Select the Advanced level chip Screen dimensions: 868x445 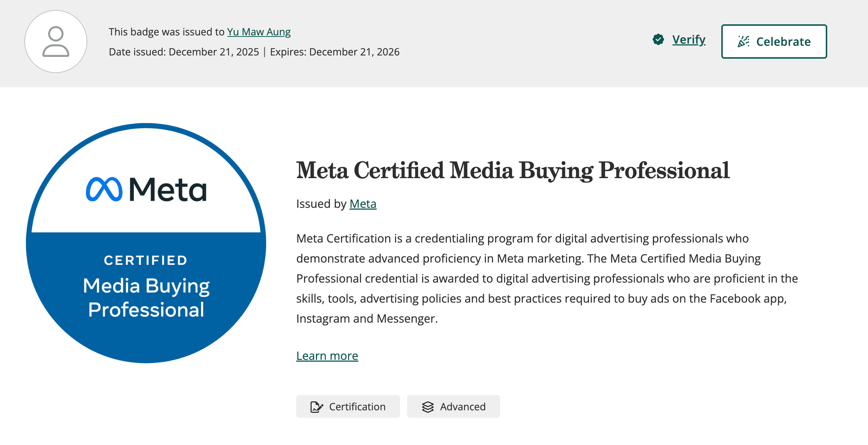point(453,407)
